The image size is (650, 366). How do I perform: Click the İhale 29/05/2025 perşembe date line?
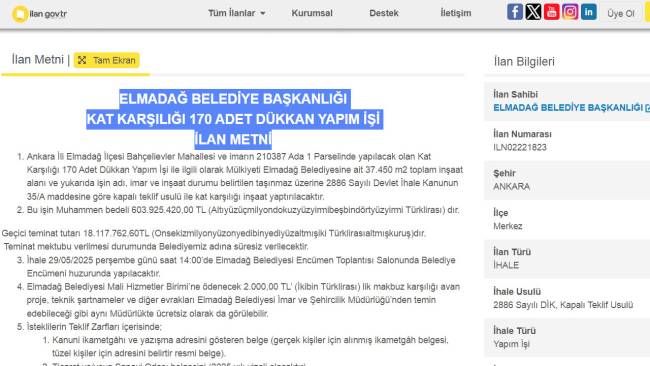tap(241, 267)
